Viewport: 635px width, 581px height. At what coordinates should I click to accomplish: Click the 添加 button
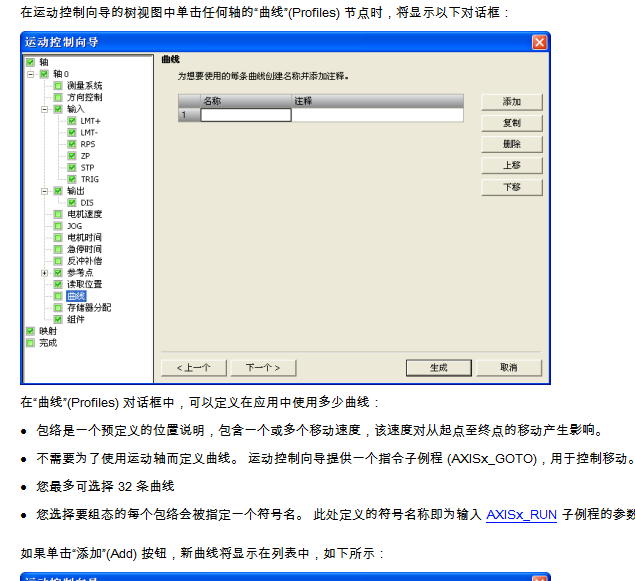coord(511,102)
